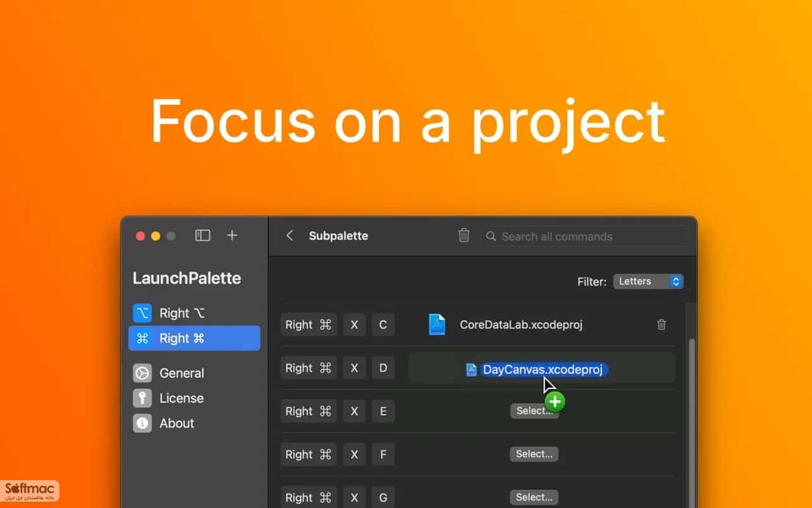The height and width of the screenshot is (508, 812).
Task: Select Right ⌥ palette in sidebar
Action: pos(194,313)
